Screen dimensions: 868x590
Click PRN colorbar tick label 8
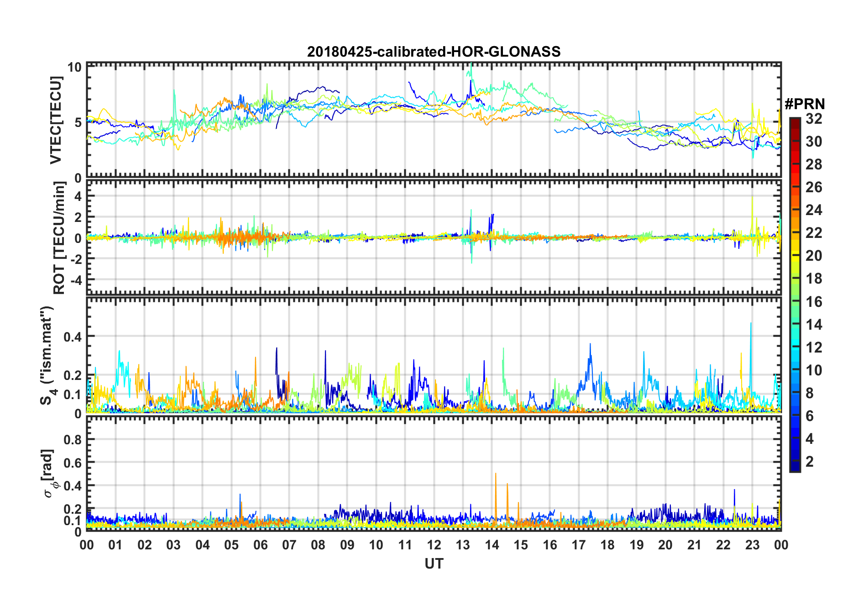click(810, 393)
